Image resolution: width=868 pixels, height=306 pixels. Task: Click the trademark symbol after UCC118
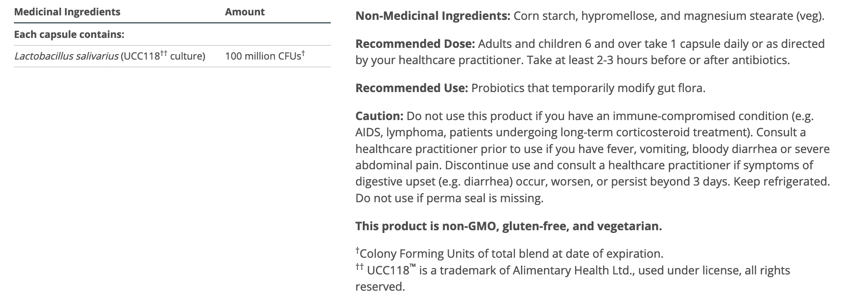[412, 267]
